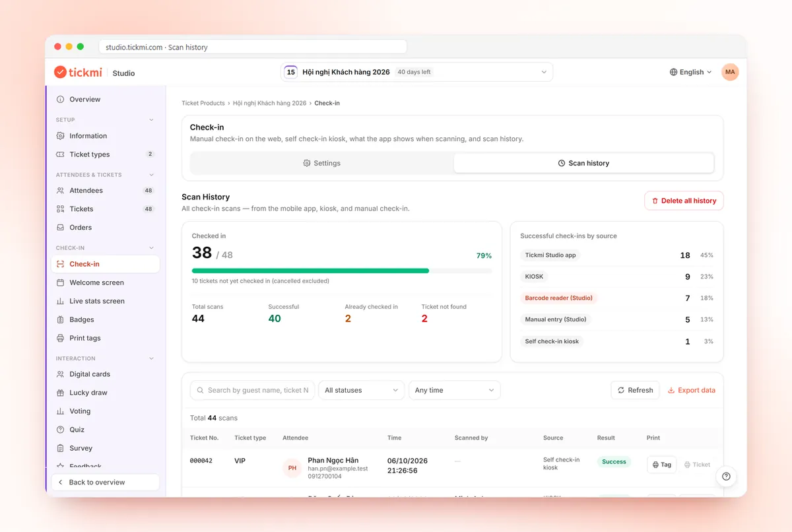Click the Badges sidebar icon
This screenshot has width=792, height=532.
pos(61,319)
